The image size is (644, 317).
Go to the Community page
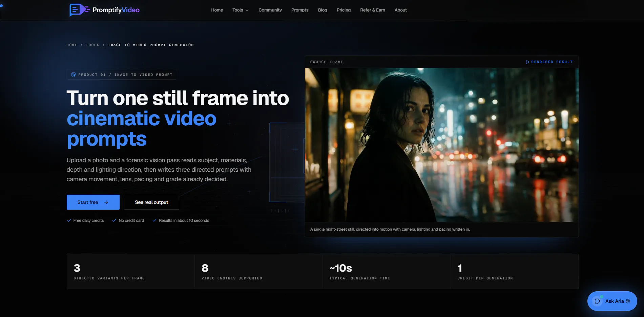(x=270, y=10)
